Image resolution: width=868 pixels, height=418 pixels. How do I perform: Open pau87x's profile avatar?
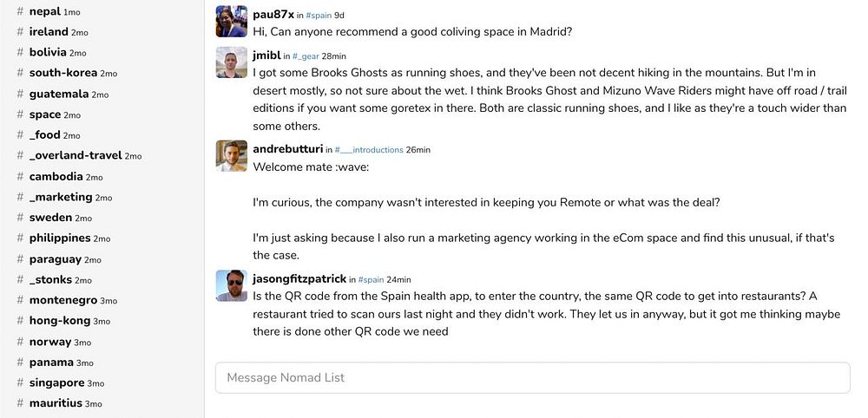(232, 21)
